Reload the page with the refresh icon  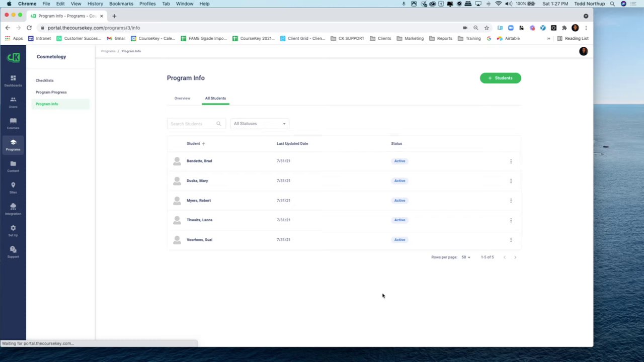tap(29, 28)
